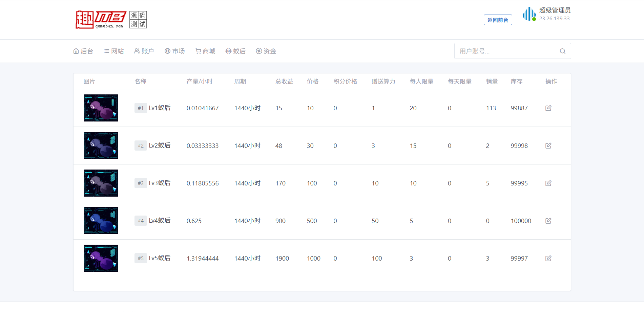Click the IP address 23.26.139.33
The image size is (644, 312).
[555, 19]
